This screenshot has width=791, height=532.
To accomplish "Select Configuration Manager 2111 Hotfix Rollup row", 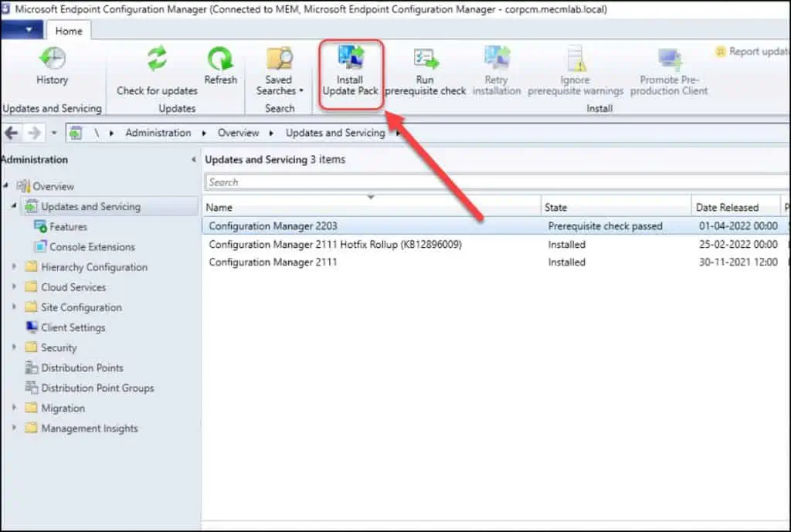I will 496,245.
